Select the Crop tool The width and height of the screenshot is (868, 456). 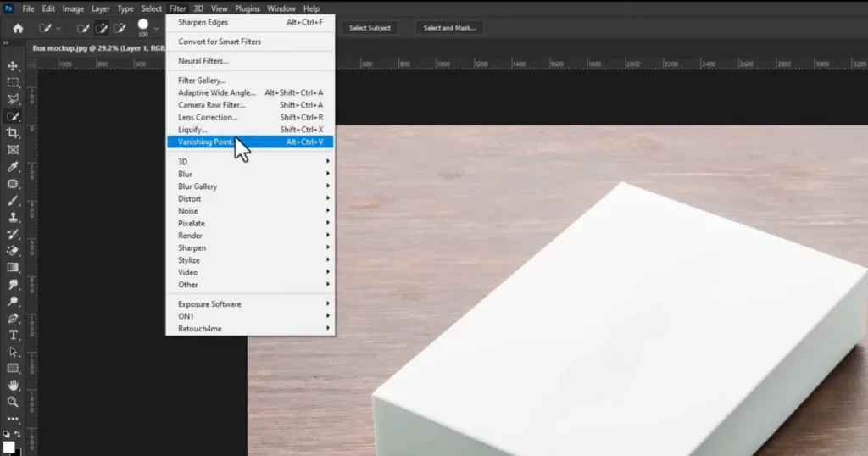[x=13, y=133]
